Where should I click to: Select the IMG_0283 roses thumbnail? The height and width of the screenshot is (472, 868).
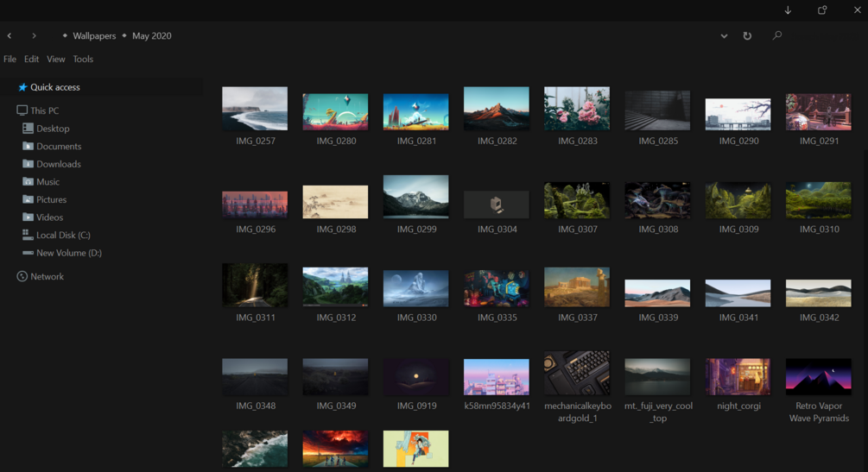[577, 109]
